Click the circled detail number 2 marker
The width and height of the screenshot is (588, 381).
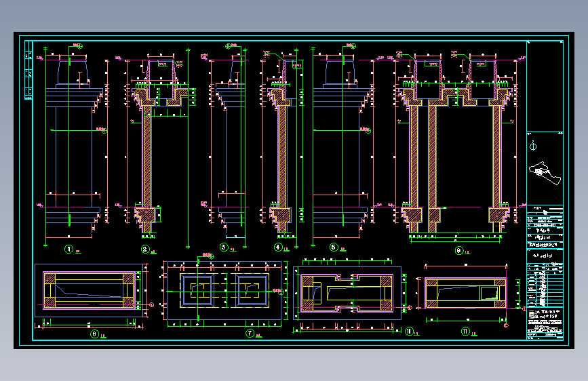[146, 249]
